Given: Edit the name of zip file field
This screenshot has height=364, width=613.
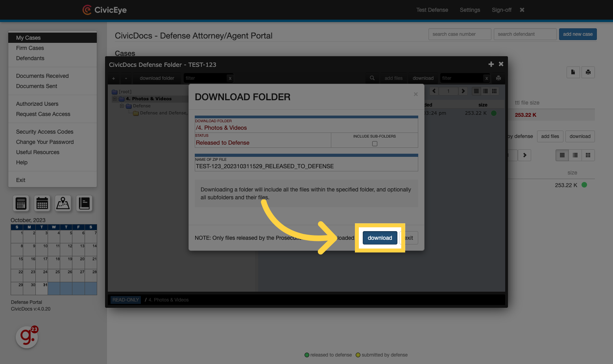Looking at the screenshot, I should coord(306,166).
